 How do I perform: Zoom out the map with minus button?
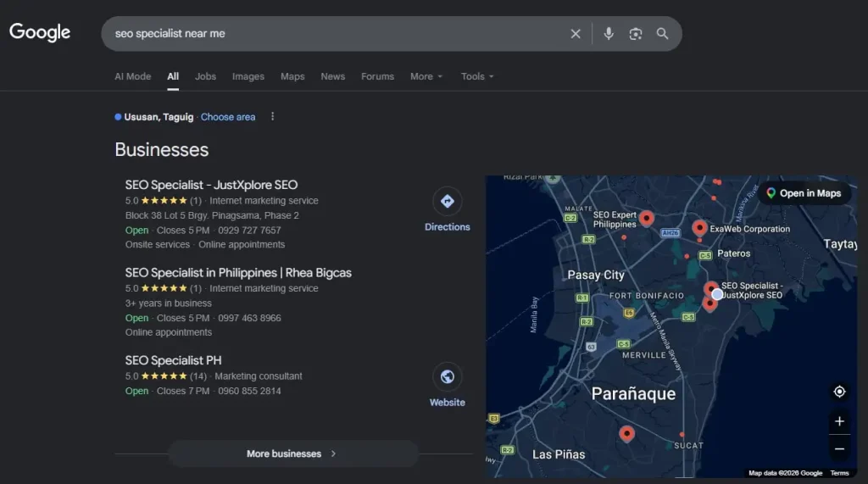[839, 449]
